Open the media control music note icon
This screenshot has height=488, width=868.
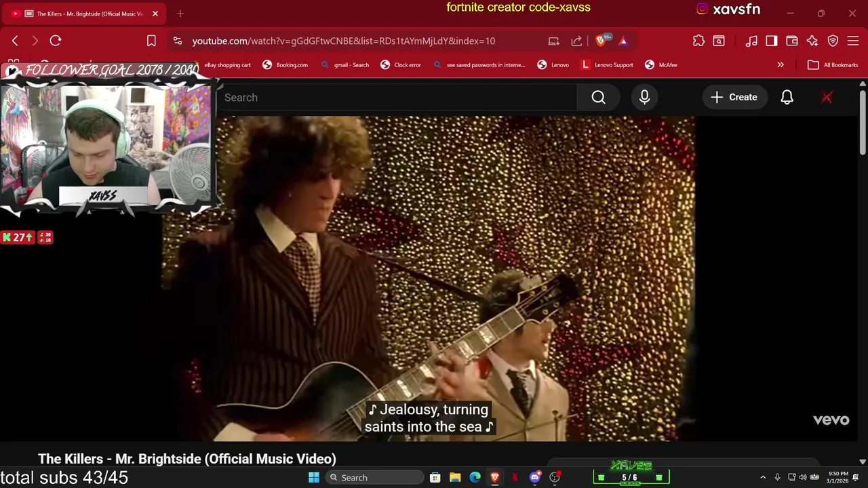pos(751,41)
